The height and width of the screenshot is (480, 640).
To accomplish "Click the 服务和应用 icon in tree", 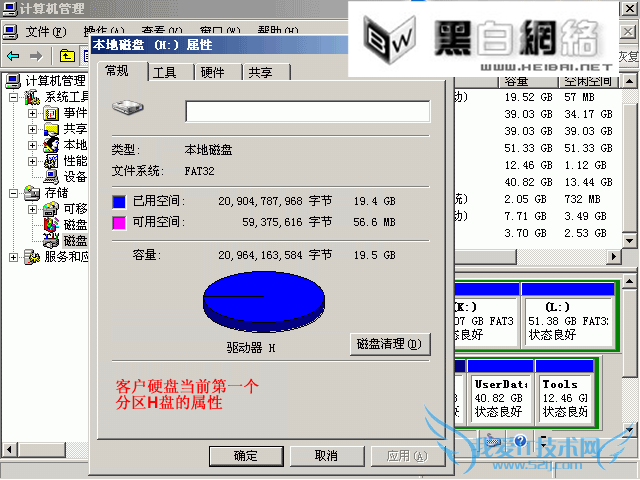I will [32, 258].
